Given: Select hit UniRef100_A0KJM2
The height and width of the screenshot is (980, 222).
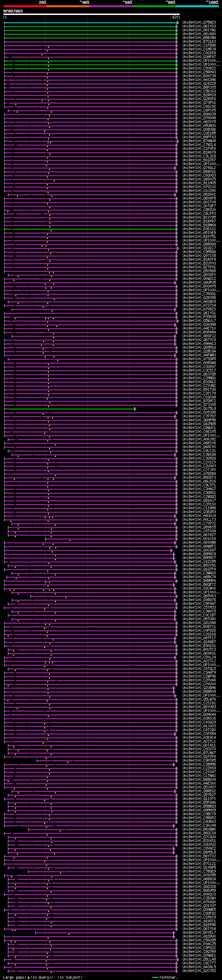Looking at the screenshot, I should (x=199, y=439).
